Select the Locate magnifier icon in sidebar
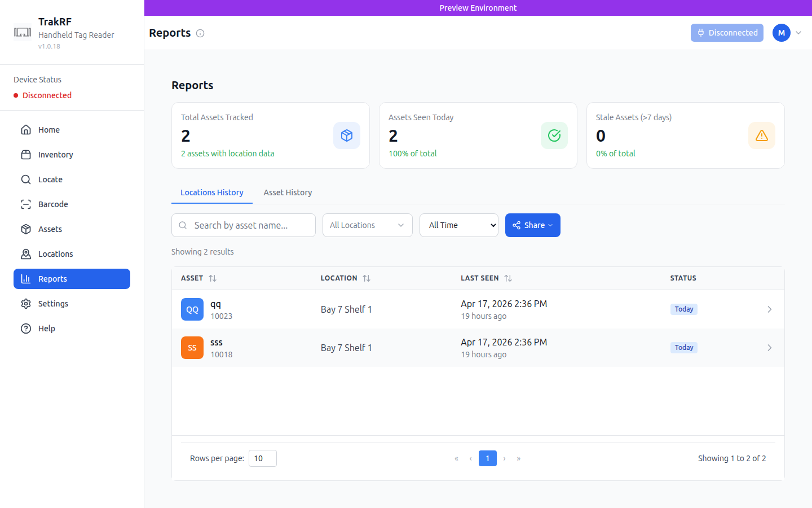 coord(26,179)
